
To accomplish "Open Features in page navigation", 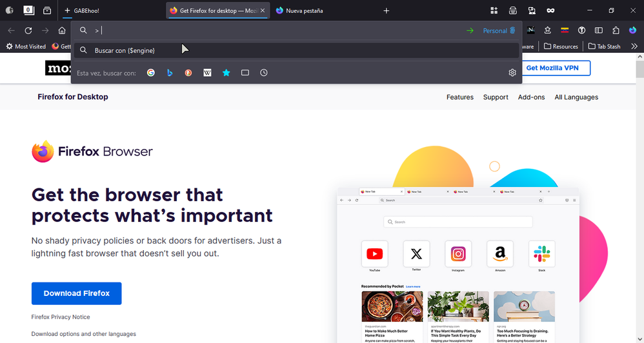I will tap(460, 97).
